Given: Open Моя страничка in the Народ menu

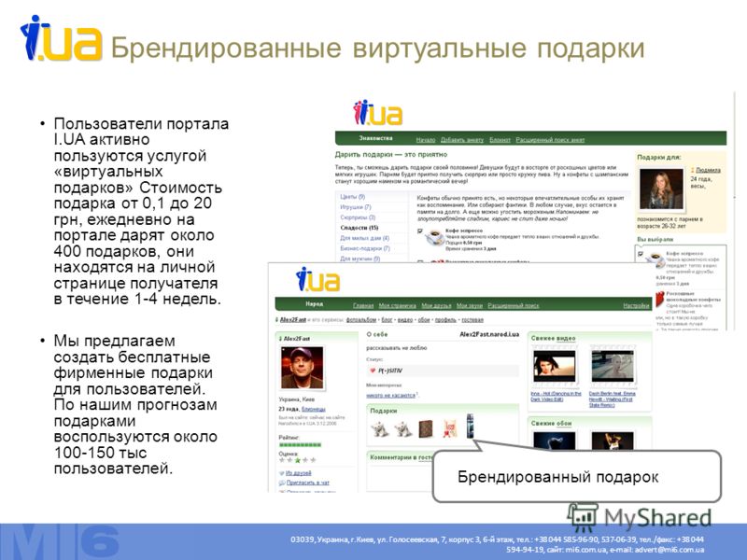Looking at the screenshot, I should pos(398,306).
